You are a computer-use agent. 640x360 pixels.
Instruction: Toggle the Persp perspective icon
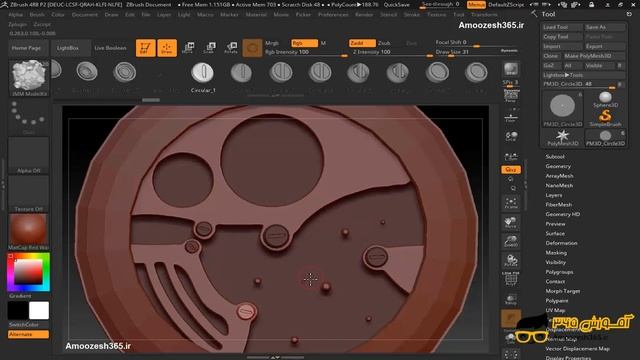pyautogui.click(x=511, y=96)
